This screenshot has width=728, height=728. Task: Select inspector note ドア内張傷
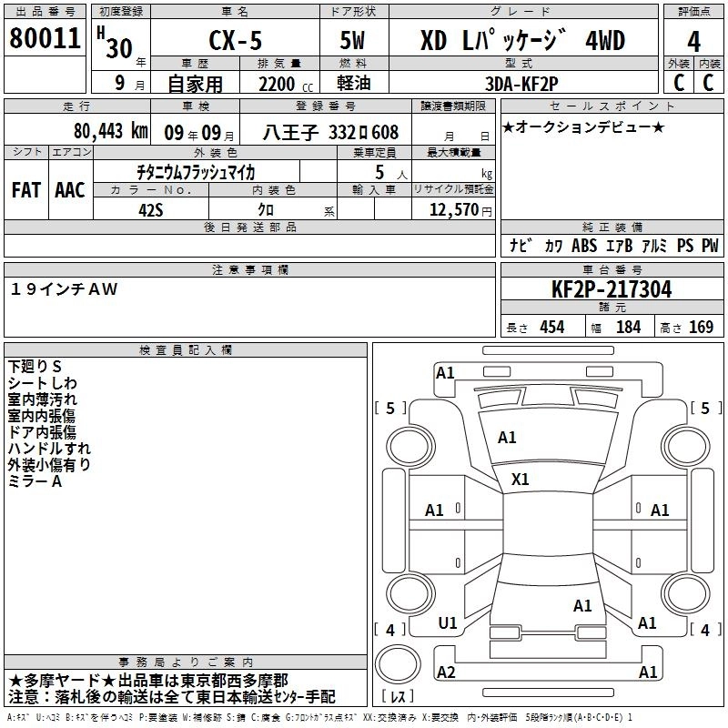[x=42, y=432]
